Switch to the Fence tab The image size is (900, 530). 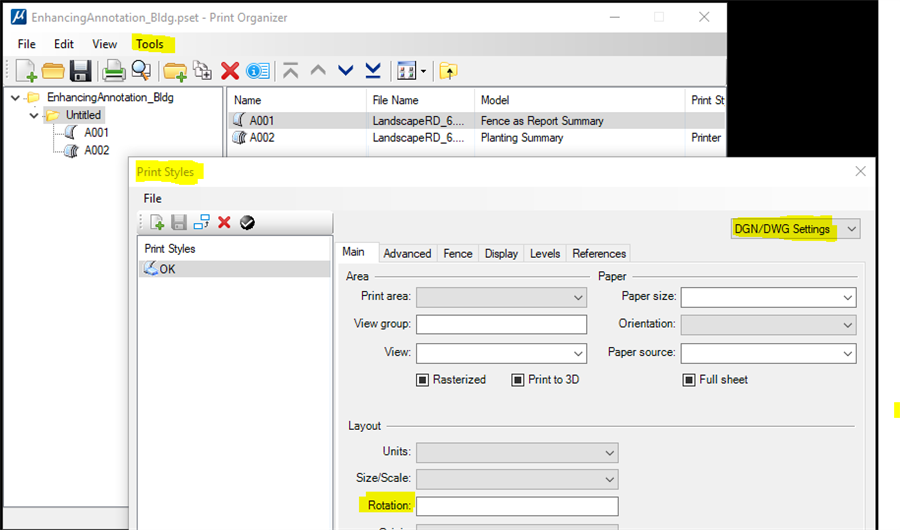tap(457, 254)
